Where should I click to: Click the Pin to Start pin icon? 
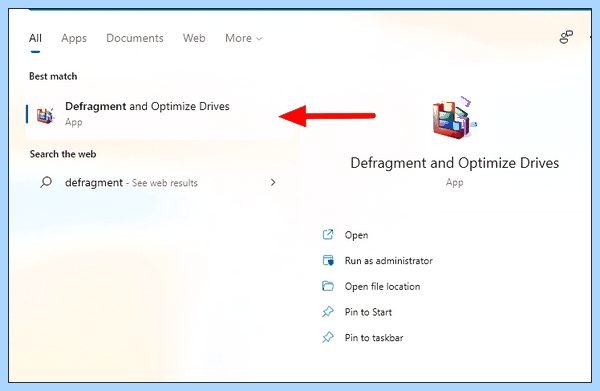pos(328,312)
